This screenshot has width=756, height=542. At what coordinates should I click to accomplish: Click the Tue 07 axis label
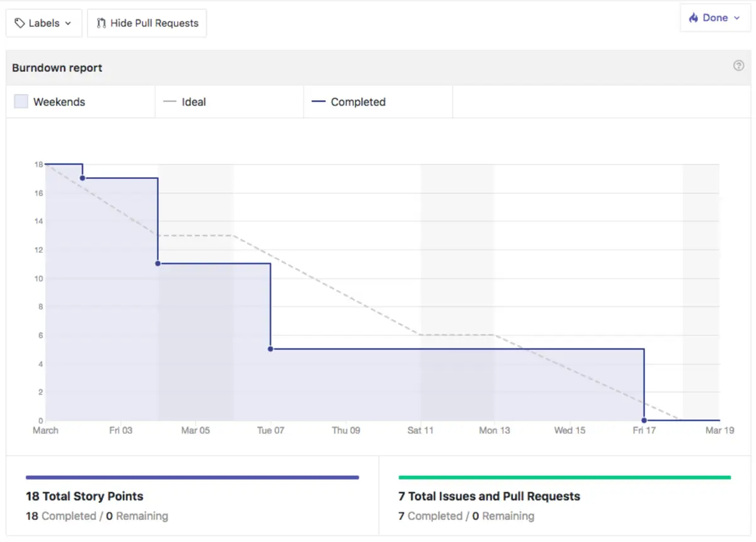271,430
